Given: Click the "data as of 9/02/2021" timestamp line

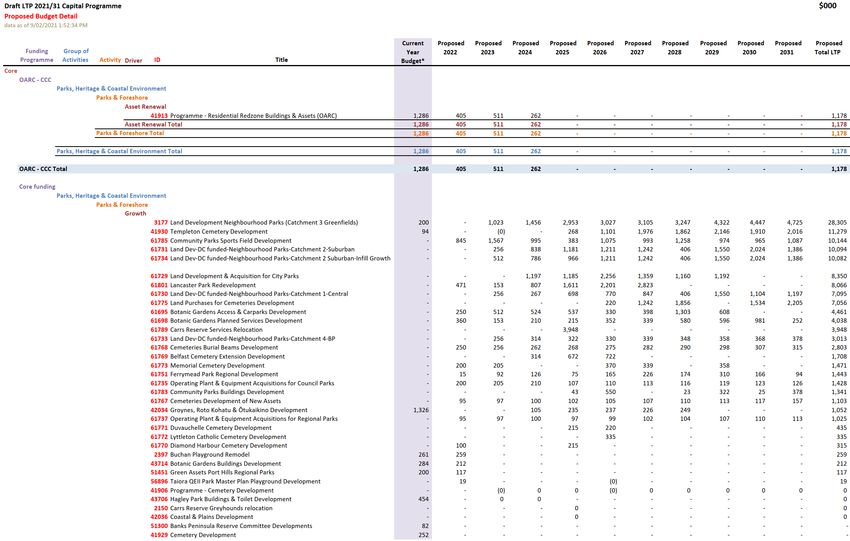Looking at the screenshot, I should click(46, 25).
